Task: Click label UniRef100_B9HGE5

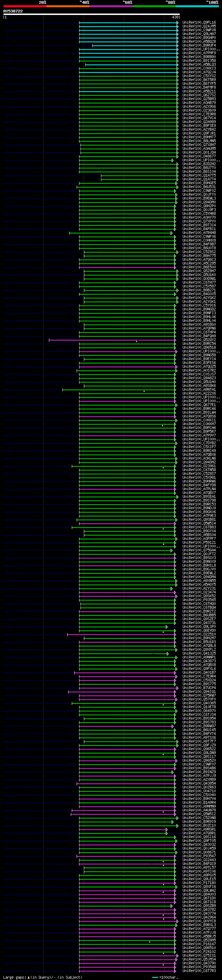Action: pyautogui.click(x=199, y=183)
